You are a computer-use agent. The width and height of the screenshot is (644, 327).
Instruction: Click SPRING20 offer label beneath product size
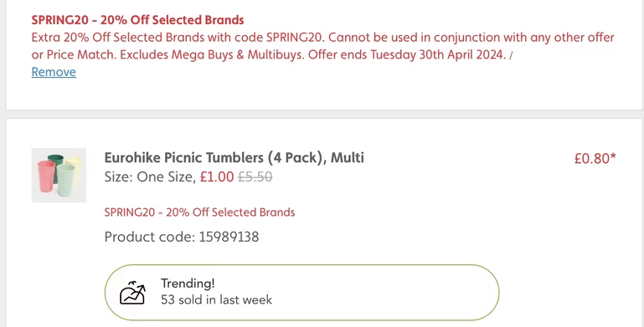199,212
